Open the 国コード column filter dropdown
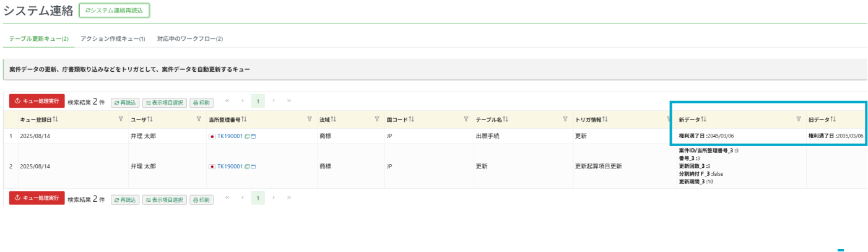 click(466, 119)
